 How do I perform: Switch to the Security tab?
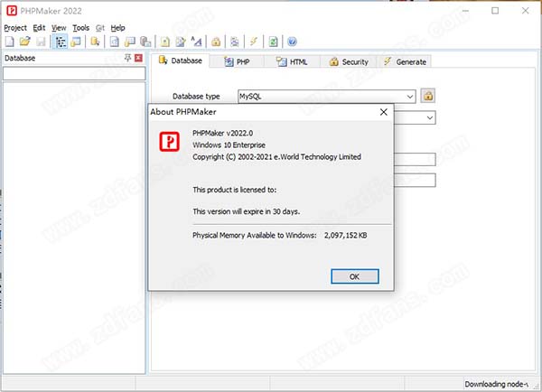[x=349, y=62]
